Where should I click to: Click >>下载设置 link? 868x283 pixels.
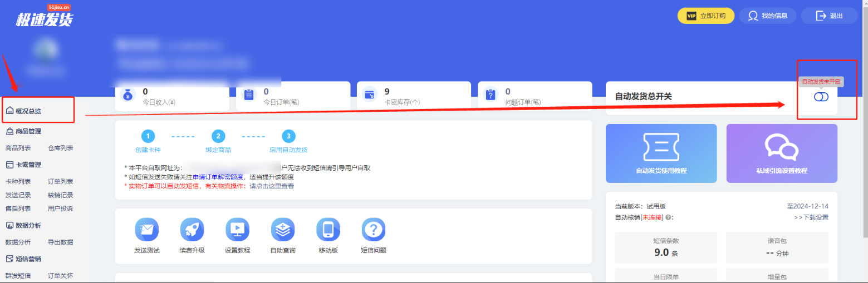pos(811,217)
